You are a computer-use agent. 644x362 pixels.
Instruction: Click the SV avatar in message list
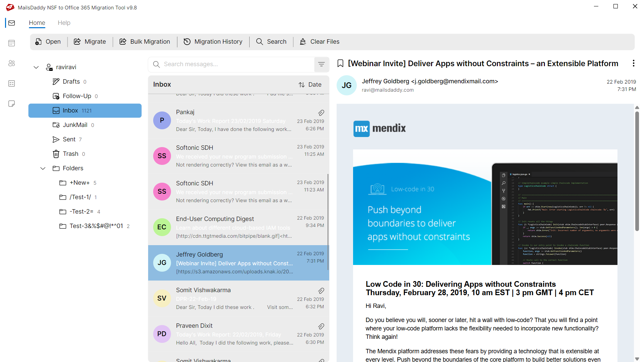click(x=162, y=298)
